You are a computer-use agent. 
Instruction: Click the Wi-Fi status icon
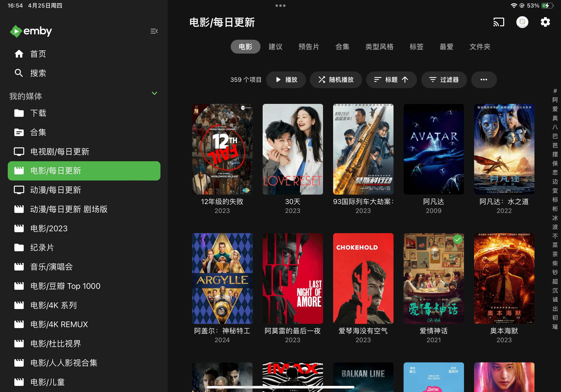[x=514, y=6]
